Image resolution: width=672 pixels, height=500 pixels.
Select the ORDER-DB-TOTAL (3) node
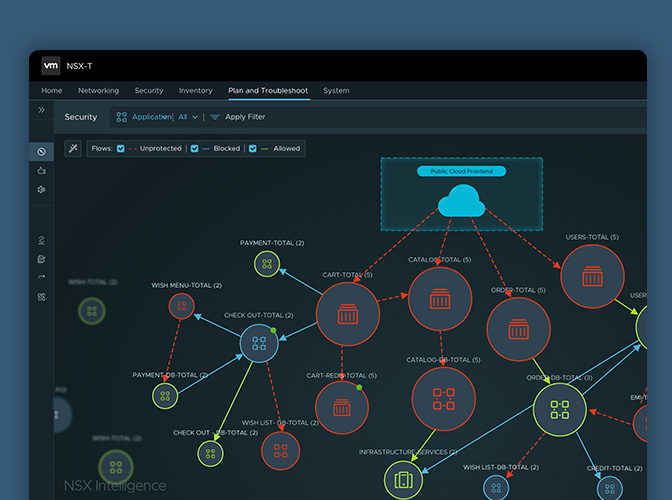click(560, 410)
